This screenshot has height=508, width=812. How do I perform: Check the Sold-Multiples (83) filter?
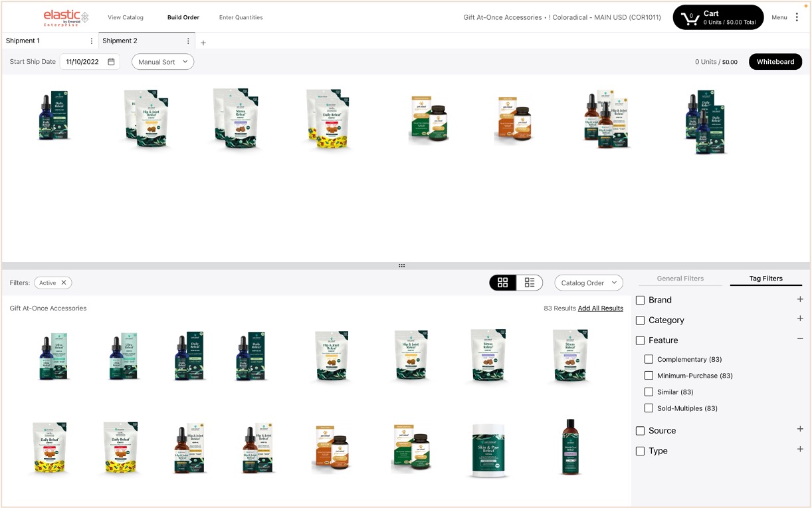point(649,408)
